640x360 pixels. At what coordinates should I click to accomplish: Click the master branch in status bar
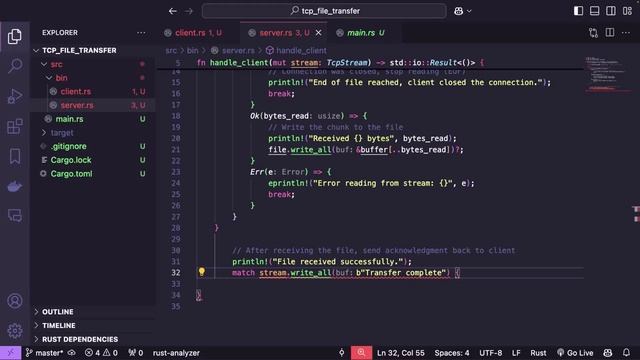click(x=44, y=353)
